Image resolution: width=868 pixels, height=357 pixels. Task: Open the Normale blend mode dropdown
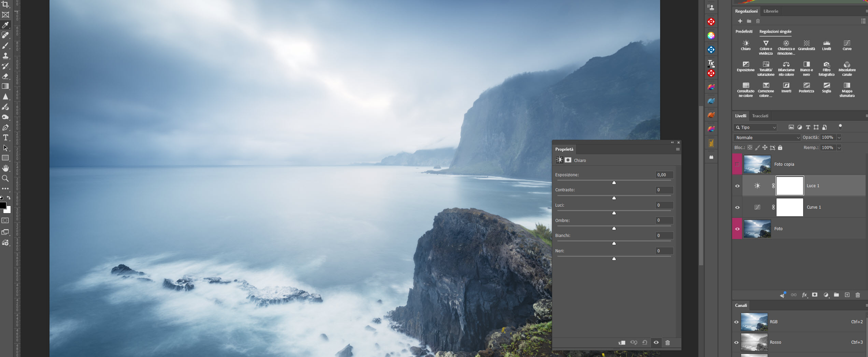coord(767,137)
